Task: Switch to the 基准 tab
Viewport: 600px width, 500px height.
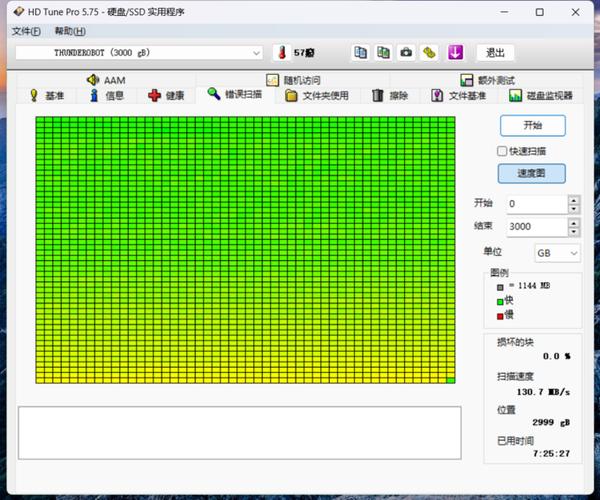Action: coord(47,95)
